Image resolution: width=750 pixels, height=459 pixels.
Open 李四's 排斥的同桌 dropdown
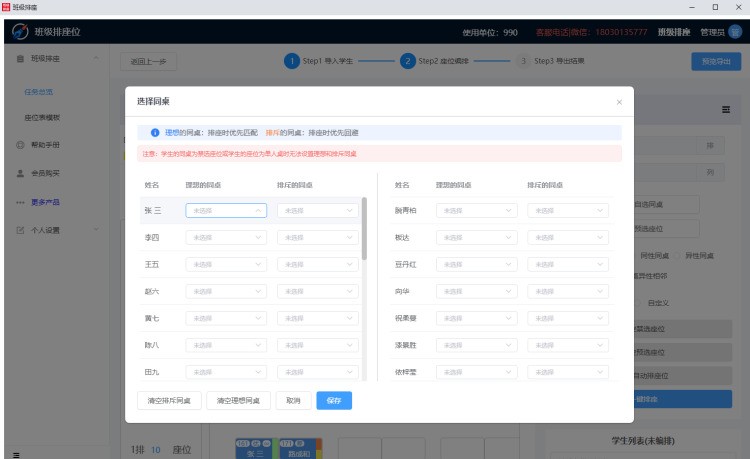coord(317,237)
